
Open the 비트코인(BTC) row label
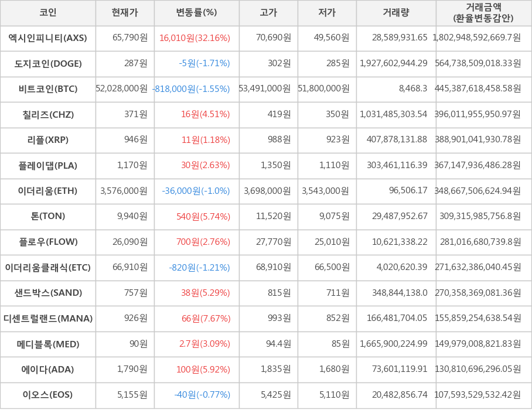[x=48, y=89]
